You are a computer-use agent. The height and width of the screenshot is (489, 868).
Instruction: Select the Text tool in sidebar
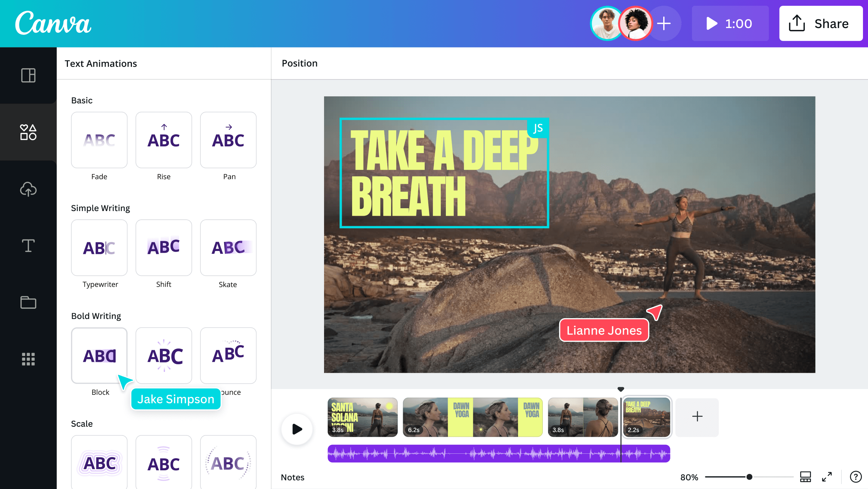[x=28, y=246]
